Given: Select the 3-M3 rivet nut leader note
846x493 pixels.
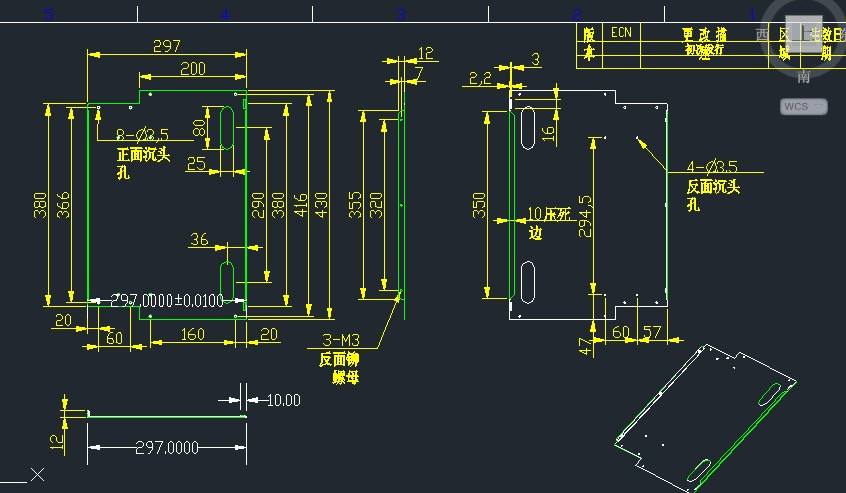Looking at the screenshot, I should 339,339.
